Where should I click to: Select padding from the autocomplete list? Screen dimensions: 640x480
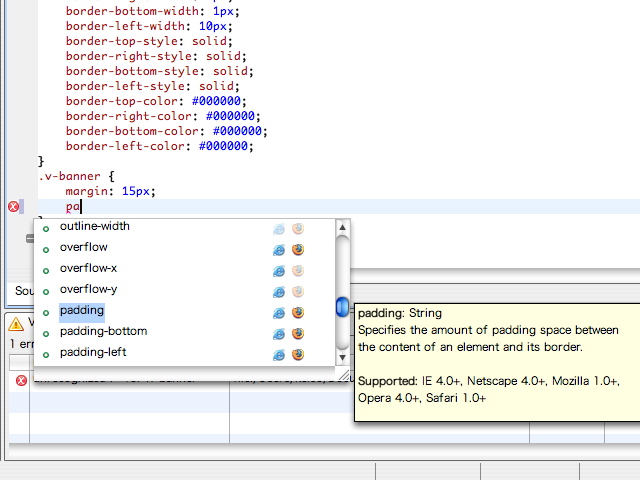click(81, 311)
